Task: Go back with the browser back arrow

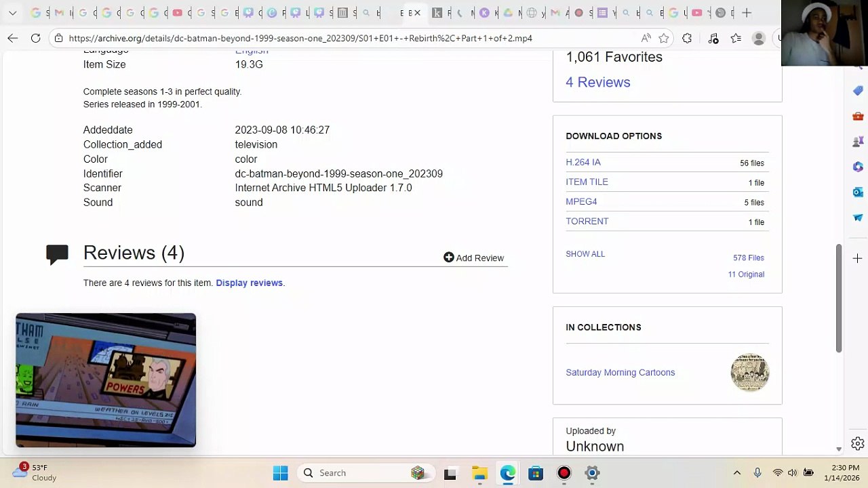Action: [x=13, y=39]
